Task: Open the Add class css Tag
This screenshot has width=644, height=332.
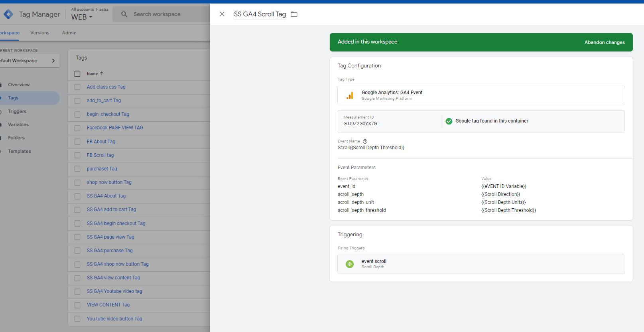Action: tap(106, 87)
